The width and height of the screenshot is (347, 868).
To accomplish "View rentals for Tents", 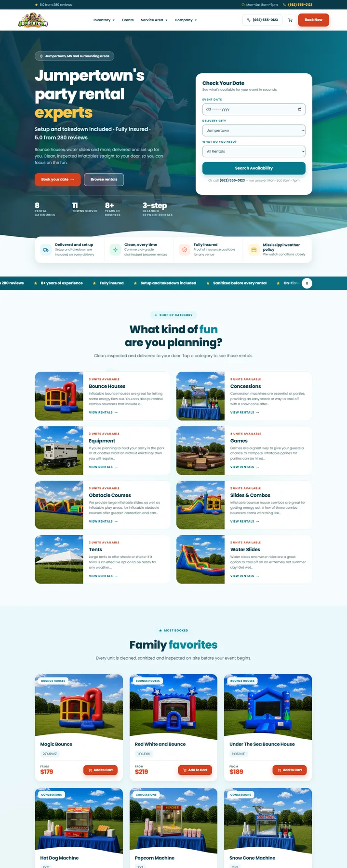I will (x=103, y=576).
